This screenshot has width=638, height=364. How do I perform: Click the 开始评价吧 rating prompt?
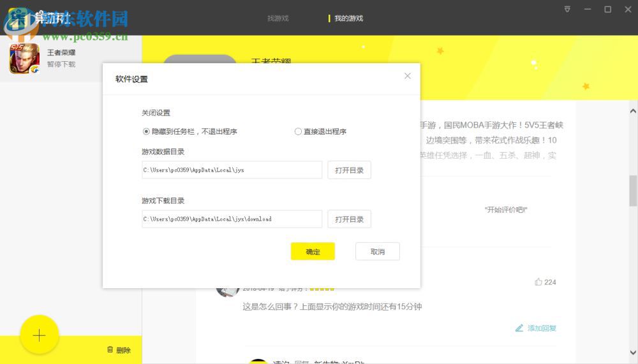[x=506, y=210]
